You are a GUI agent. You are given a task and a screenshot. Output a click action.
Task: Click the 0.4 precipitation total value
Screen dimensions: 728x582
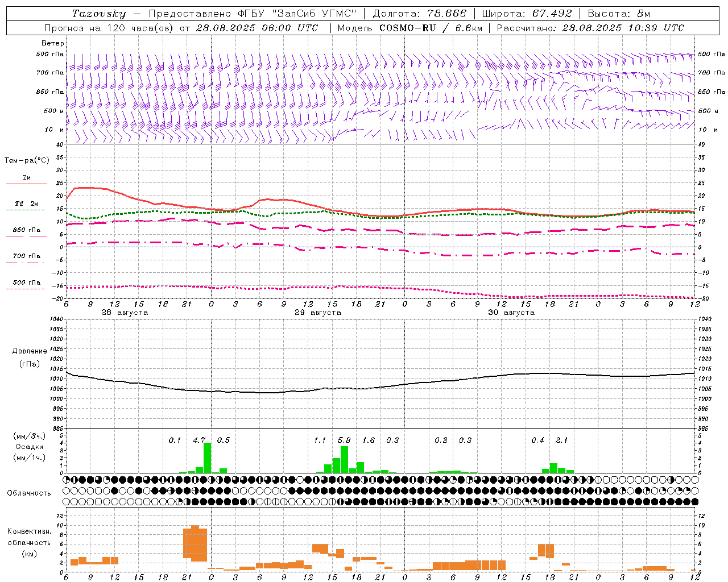(x=537, y=440)
